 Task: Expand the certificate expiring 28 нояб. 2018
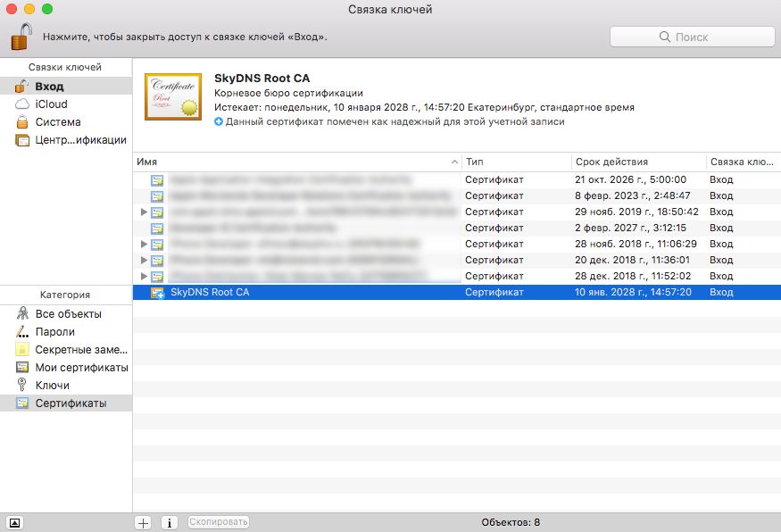(144, 244)
